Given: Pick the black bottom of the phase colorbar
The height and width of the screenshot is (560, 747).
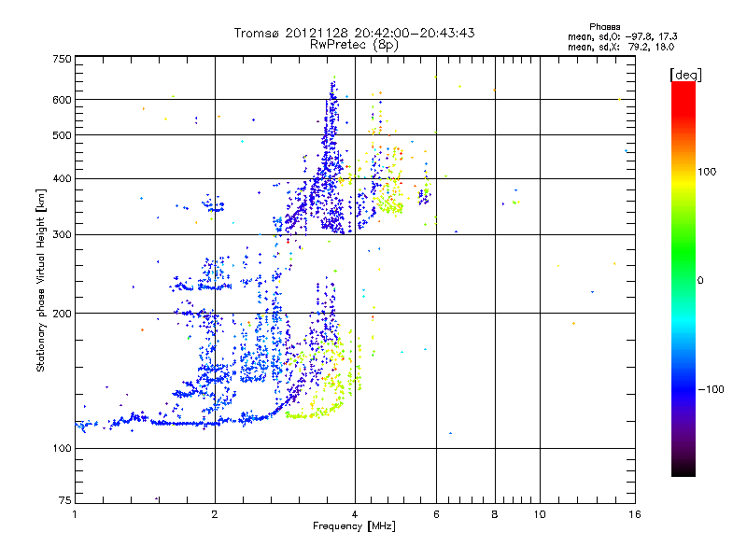Looking at the screenshot, I should tap(684, 469).
